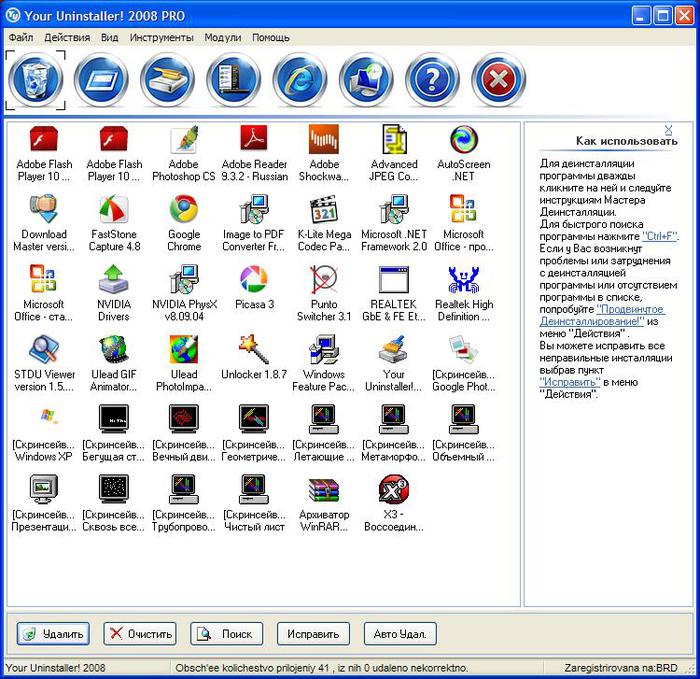Select Вечный двигатель screensaver entry
Viewport: 700px width, 679px height.
point(184,433)
